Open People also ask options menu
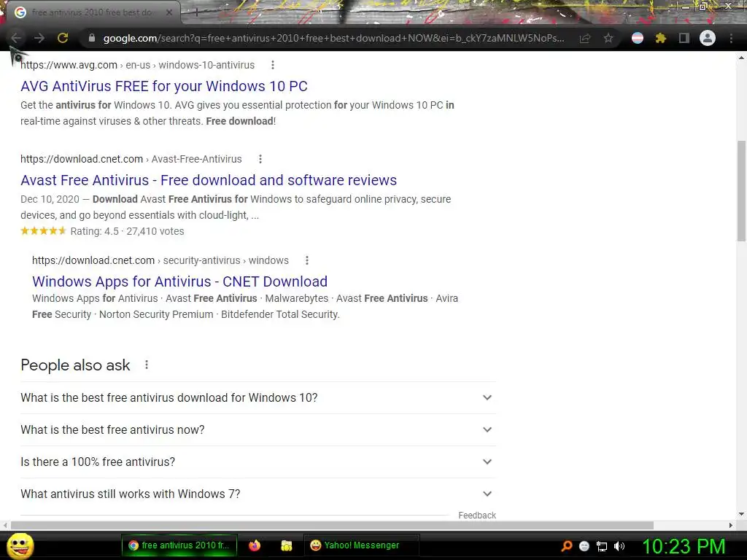This screenshot has height=560, width=747. 146,365
